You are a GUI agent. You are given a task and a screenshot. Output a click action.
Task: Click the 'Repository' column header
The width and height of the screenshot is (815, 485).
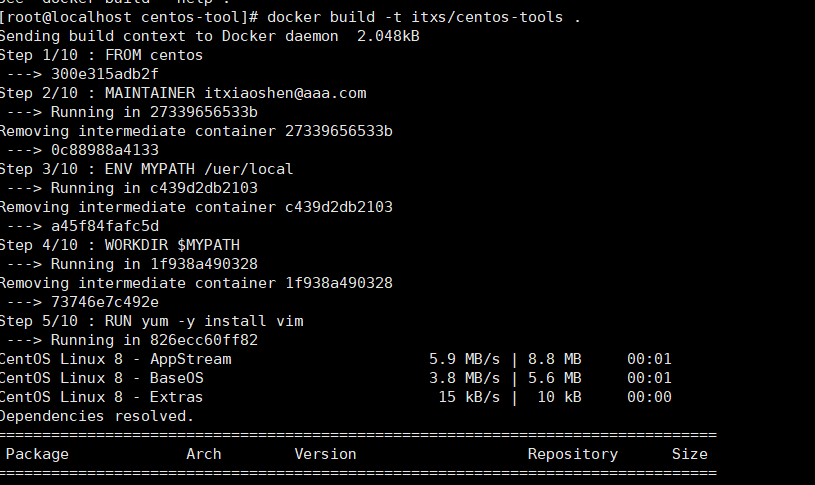pos(573,454)
